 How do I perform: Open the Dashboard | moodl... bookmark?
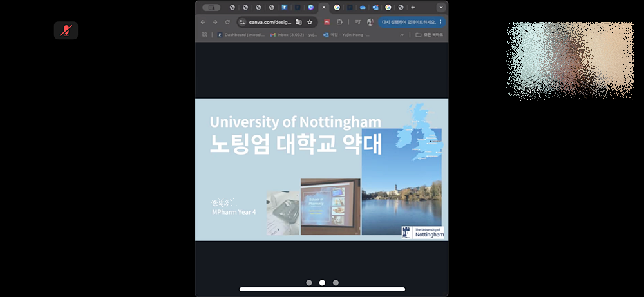pos(241,35)
